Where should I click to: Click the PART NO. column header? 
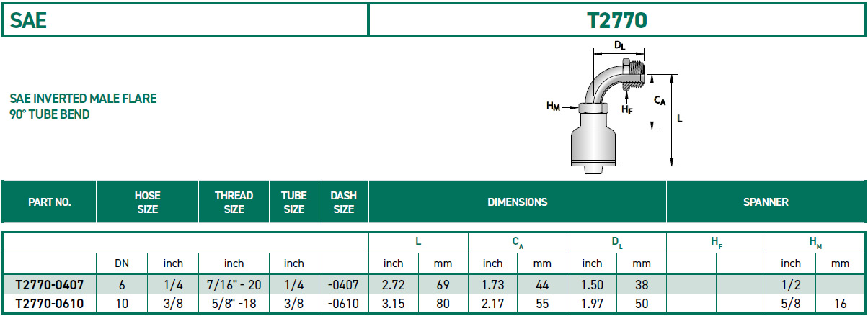[49, 202]
